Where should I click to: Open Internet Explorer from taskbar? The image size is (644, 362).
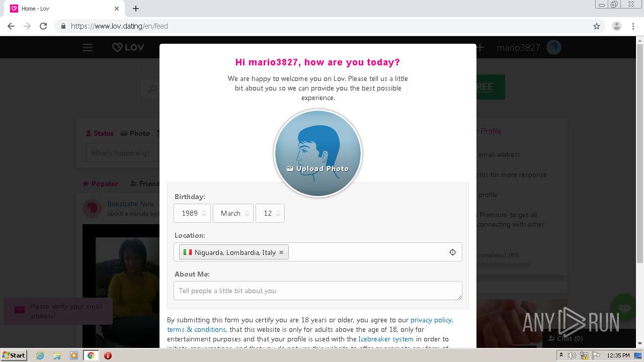[40, 355]
